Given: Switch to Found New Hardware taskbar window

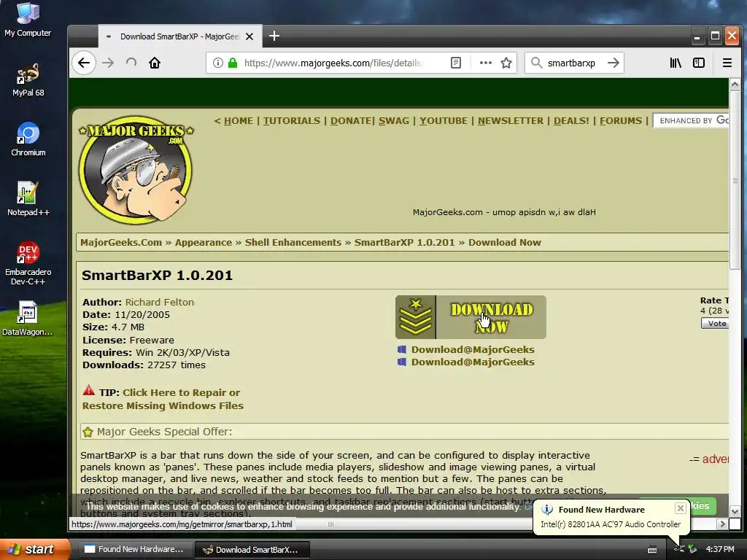Looking at the screenshot, I should tap(135, 550).
